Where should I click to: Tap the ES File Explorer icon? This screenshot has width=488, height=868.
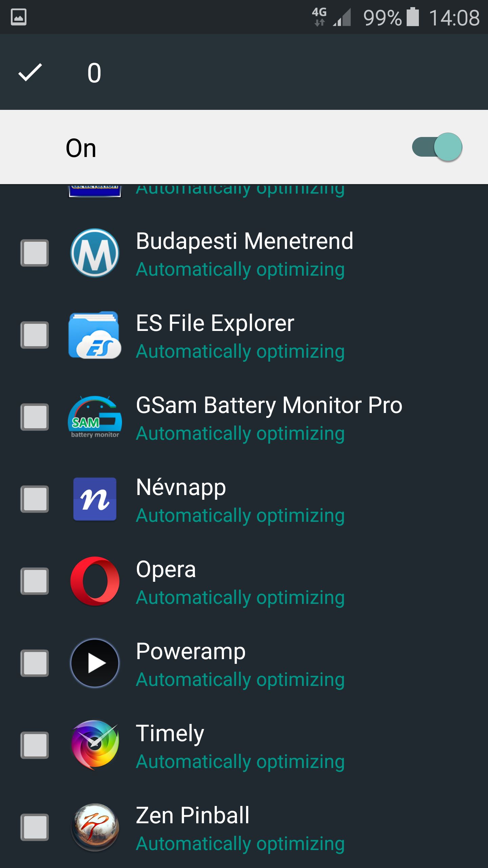[95, 335]
